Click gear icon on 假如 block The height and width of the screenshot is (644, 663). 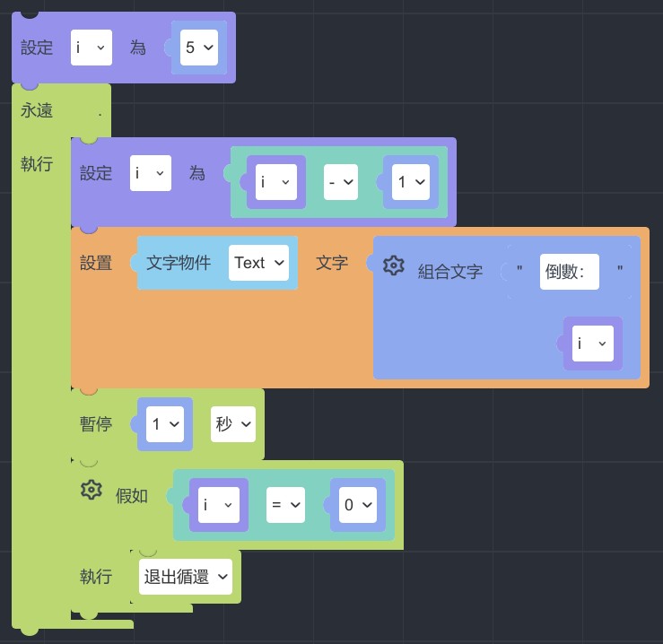pyautogui.click(x=92, y=490)
